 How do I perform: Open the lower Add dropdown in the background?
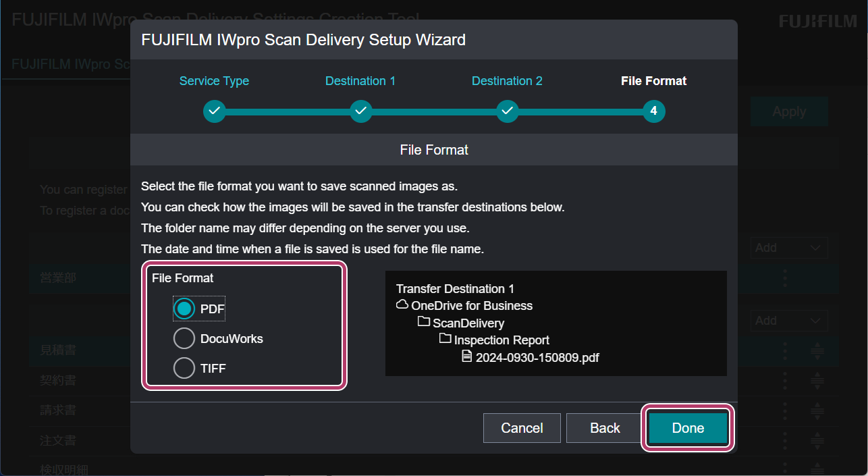click(x=789, y=321)
